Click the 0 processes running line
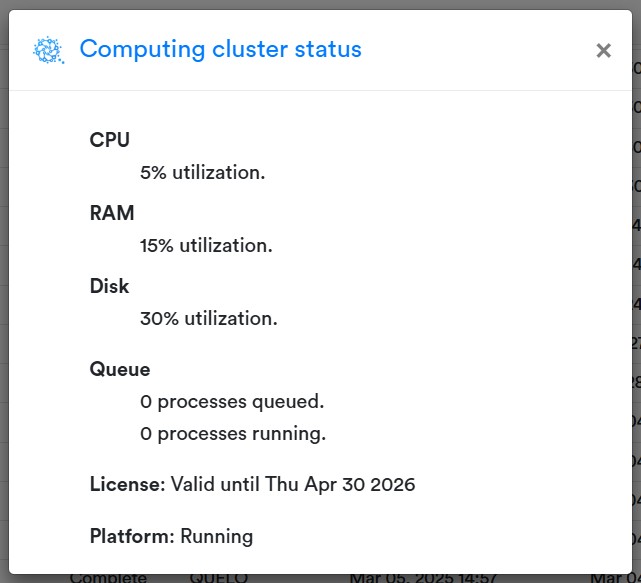The width and height of the screenshot is (641, 583). pos(233,434)
